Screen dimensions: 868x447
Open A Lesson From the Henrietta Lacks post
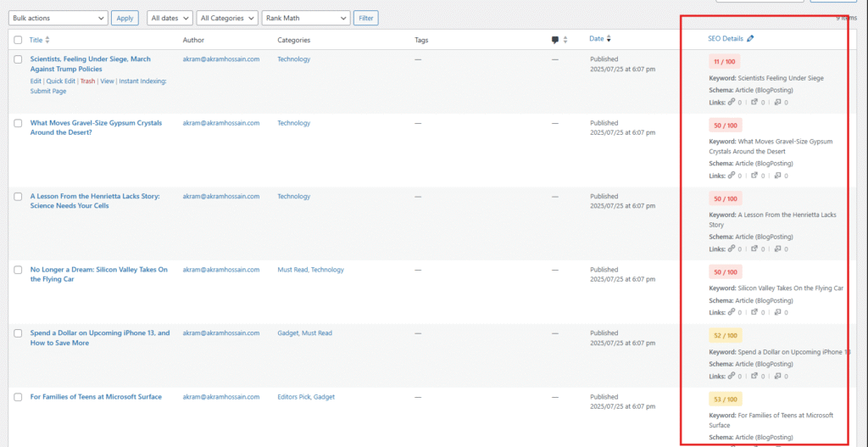pyautogui.click(x=95, y=201)
